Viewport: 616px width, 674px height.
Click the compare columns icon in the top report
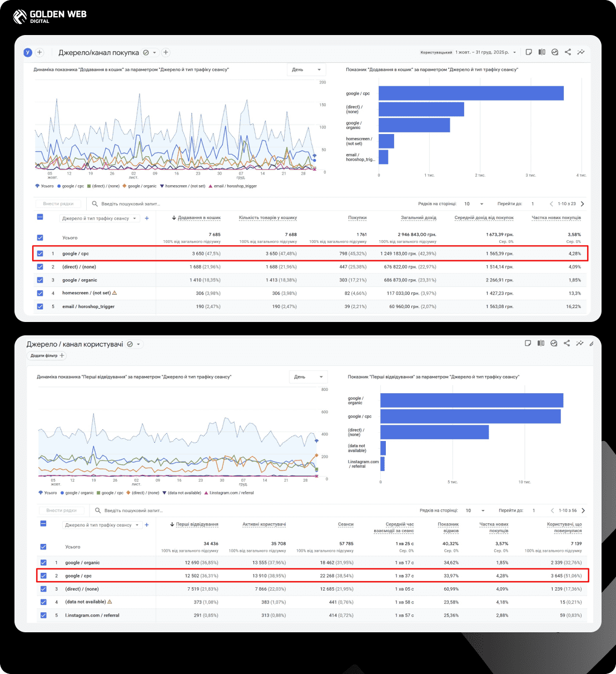pos(542,52)
